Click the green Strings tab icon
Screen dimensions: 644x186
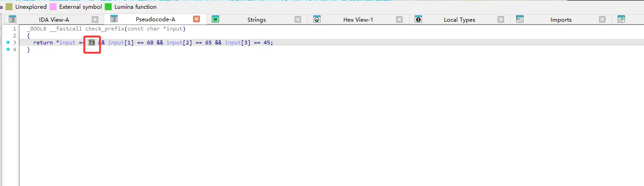[215, 19]
